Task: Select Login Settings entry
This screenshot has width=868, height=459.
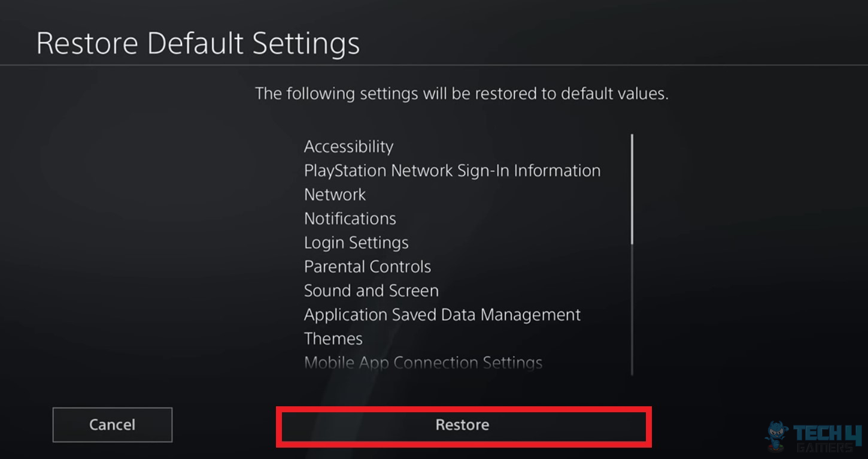Action: coord(356,242)
